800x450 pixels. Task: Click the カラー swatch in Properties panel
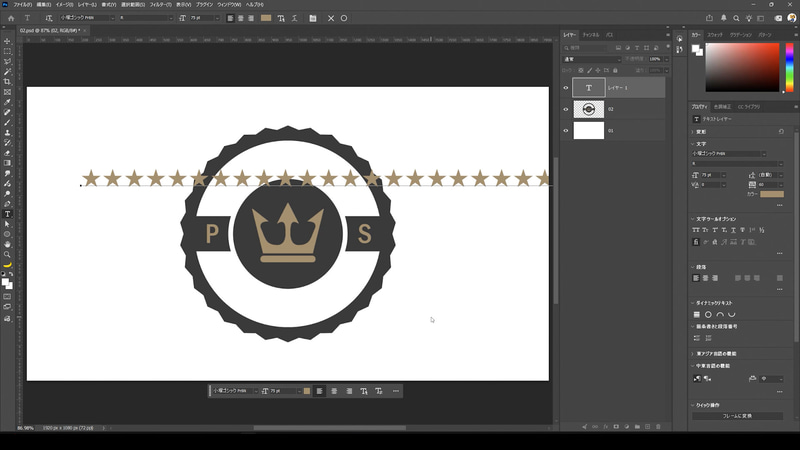[772, 194]
